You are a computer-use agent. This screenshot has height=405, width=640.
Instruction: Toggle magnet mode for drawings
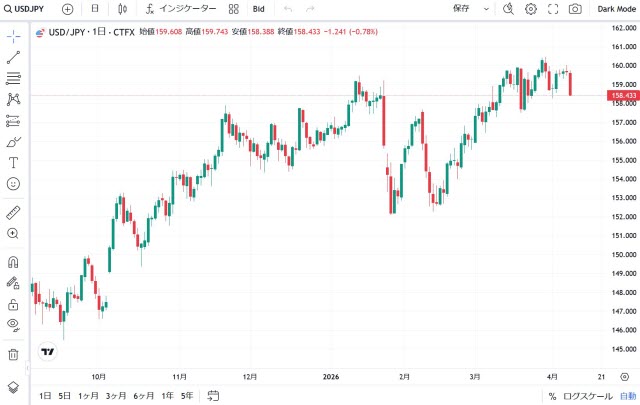pyautogui.click(x=14, y=262)
